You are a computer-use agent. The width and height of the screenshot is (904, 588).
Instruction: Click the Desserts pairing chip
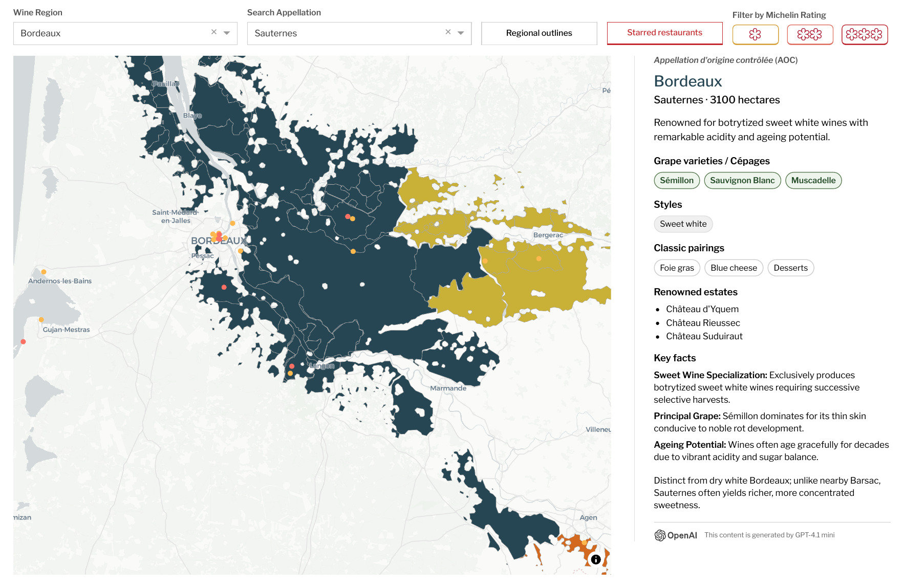(790, 268)
